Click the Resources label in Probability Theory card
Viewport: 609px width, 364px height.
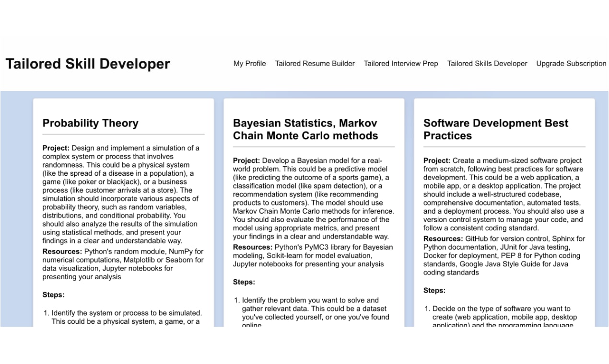click(x=62, y=251)
